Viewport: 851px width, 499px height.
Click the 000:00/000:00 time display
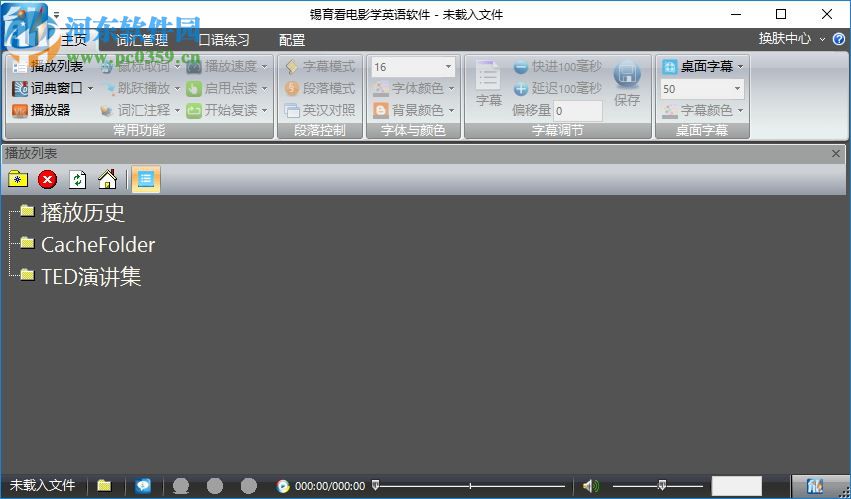(x=330, y=486)
